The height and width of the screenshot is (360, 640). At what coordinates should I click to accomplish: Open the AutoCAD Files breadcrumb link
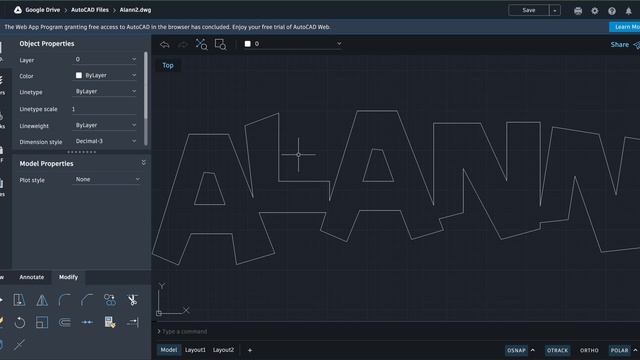click(90, 10)
